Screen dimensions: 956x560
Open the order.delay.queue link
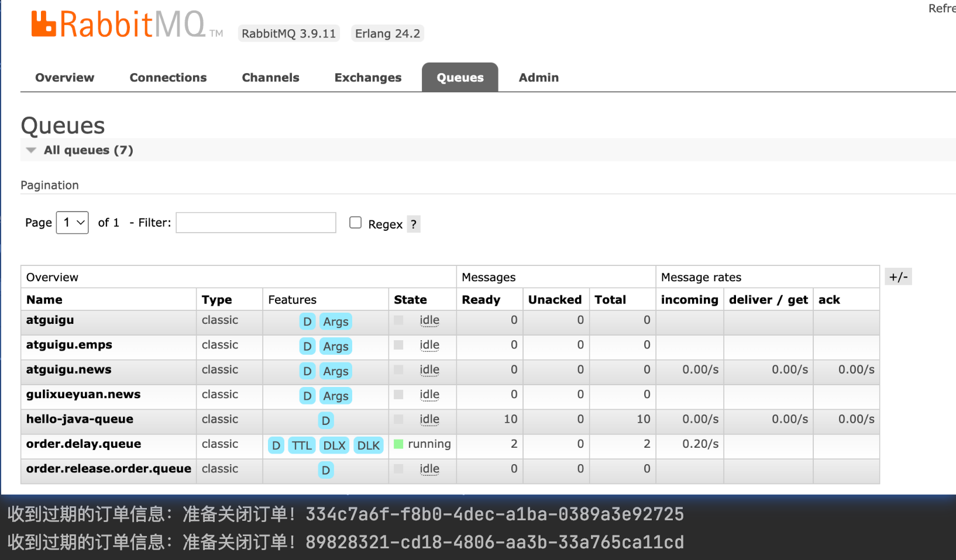tap(84, 444)
